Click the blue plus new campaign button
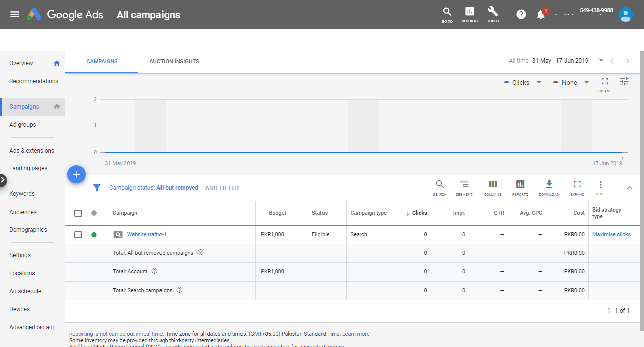This screenshot has width=644, height=347. (76, 174)
